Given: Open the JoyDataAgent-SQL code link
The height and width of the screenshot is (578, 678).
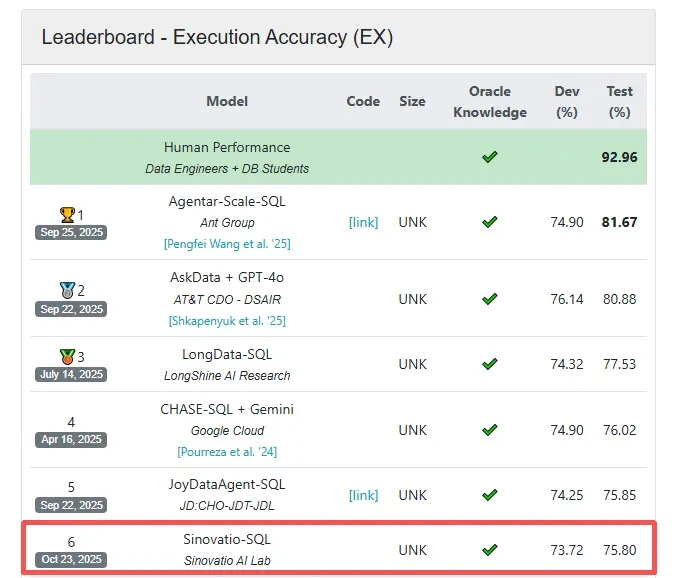Looking at the screenshot, I should [x=363, y=494].
